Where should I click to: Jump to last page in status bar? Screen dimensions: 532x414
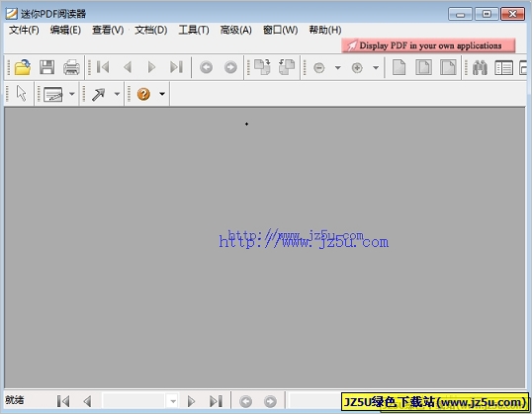click(x=216, y=401)
